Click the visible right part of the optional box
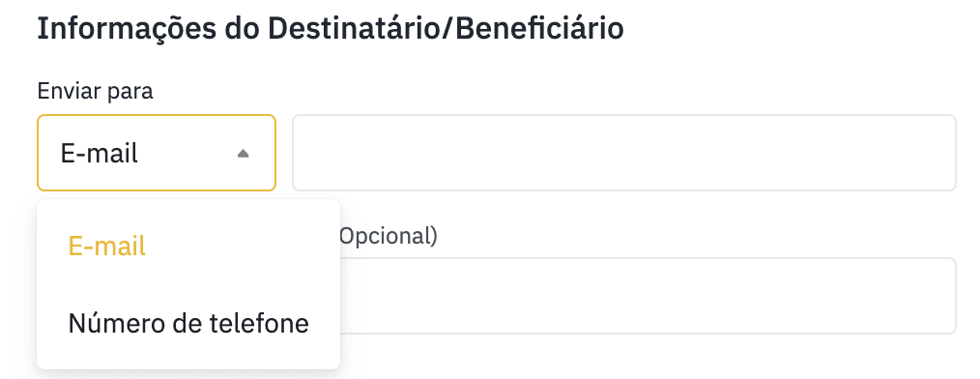Screen dimensions: 980x379 point(648,296)
